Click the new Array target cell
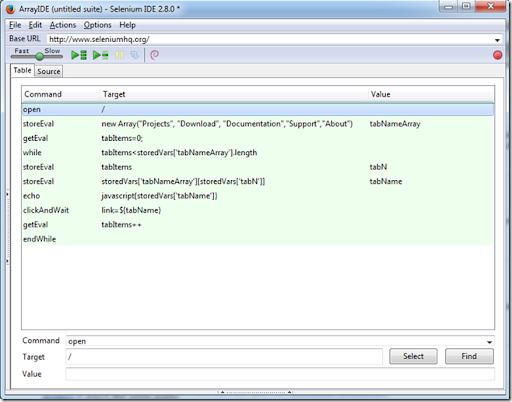The width and height of the screenshot is (512, 402). point(227,124)
